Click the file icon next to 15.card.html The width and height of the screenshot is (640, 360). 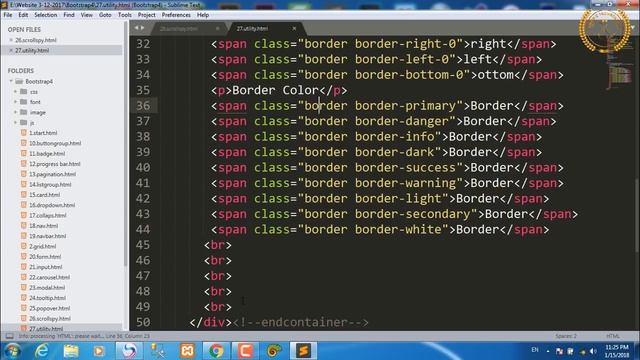[24, 195]
